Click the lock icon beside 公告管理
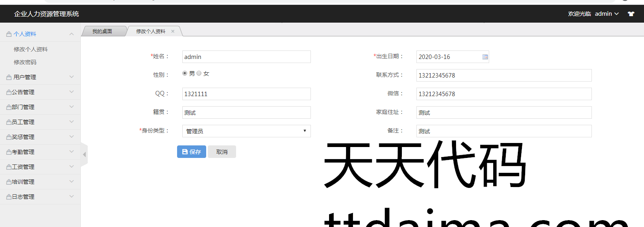The height and width of the screenshot is (227, 644). coord(9,92)
